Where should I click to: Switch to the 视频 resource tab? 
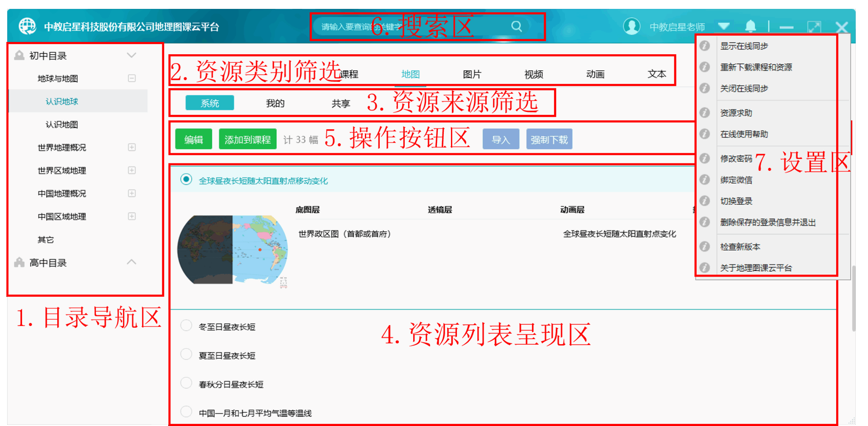point(534,75)
